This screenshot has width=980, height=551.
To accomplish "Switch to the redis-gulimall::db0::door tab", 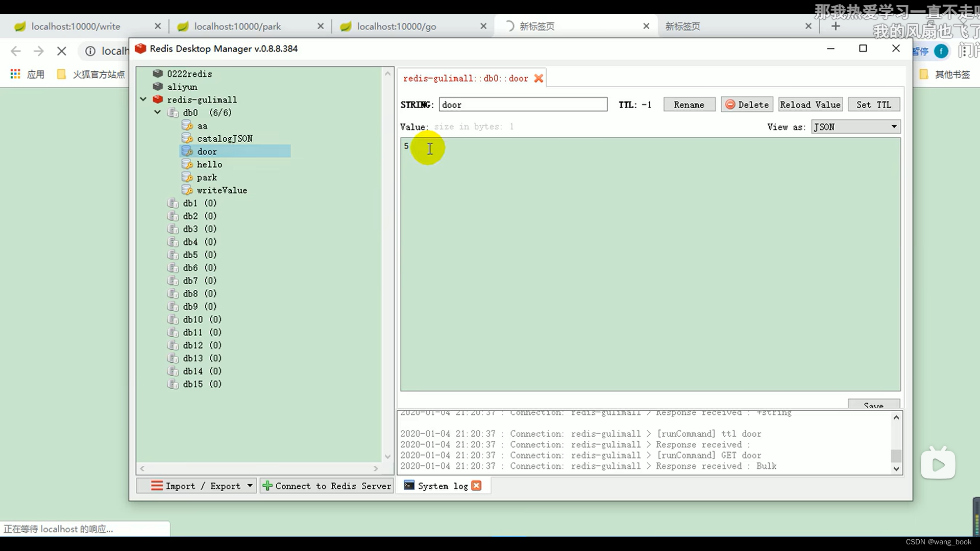I will coord(465,78).
